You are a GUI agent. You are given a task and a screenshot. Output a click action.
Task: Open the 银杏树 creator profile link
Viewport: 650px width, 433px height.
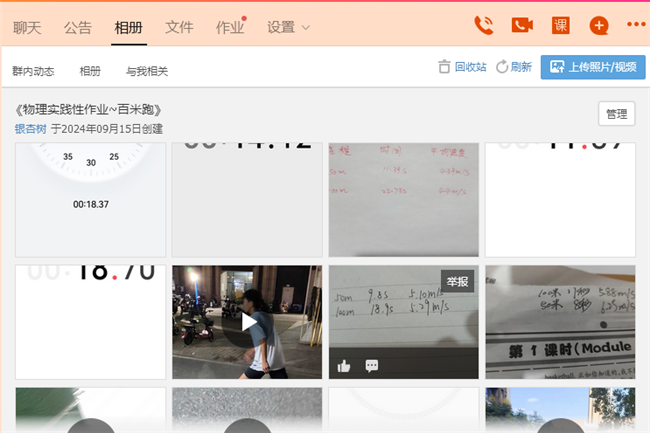[30, 129]
